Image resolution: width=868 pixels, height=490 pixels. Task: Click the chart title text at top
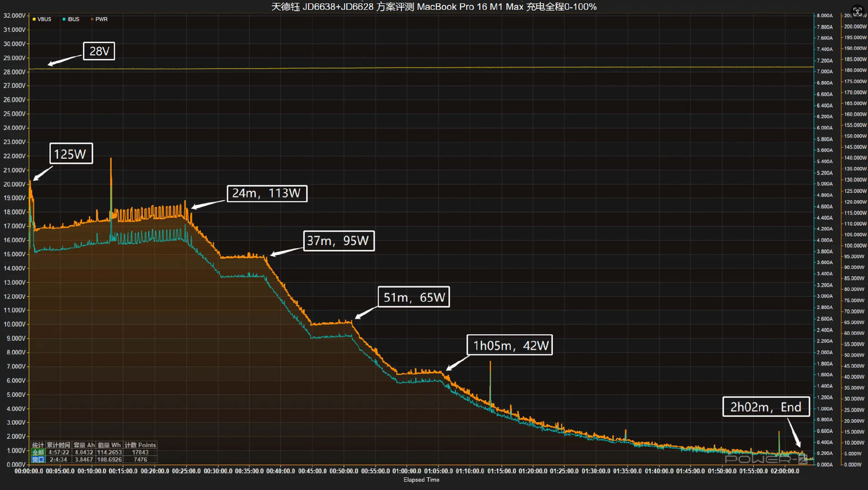click(x=434, y=7)
